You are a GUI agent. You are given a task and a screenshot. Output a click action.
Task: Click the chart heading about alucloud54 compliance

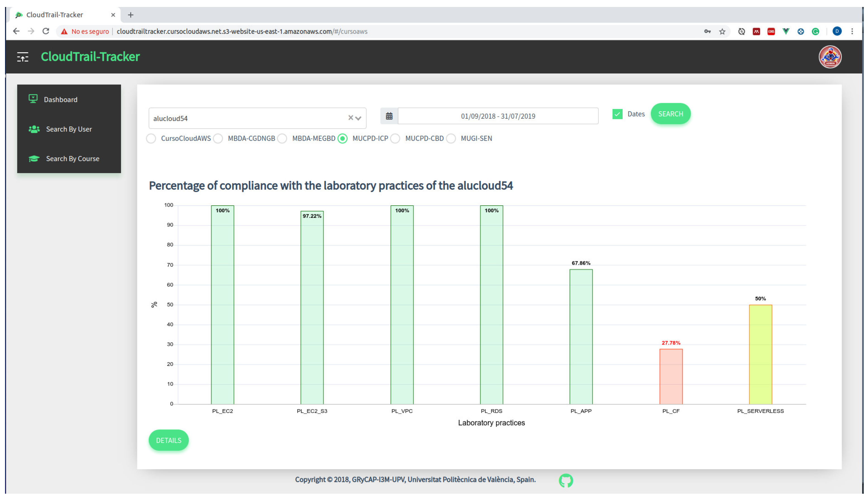point(331,185)
